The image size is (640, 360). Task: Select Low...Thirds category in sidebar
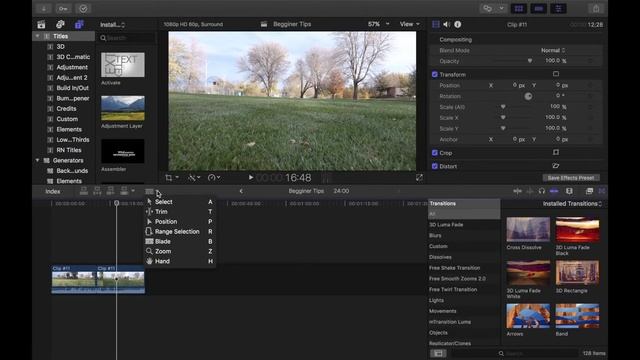point(73,140)
